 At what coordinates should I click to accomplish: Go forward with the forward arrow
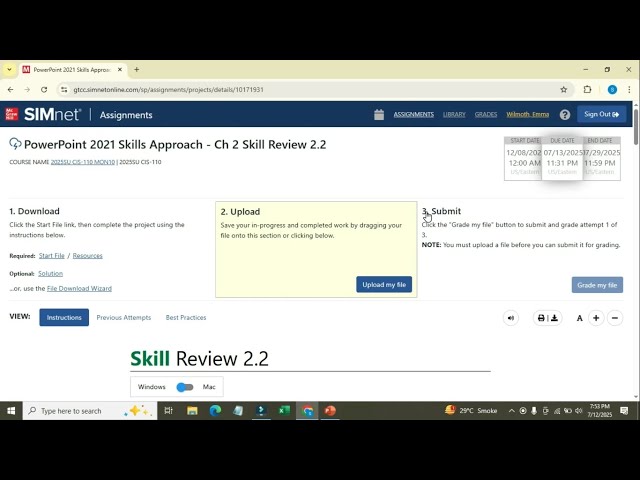click(x=27, y=89)
